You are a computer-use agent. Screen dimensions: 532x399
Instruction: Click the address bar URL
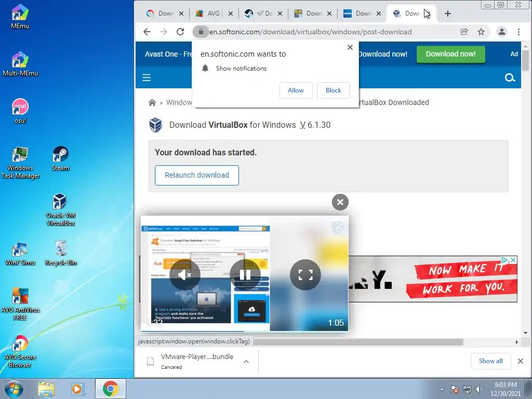(311, 32)
